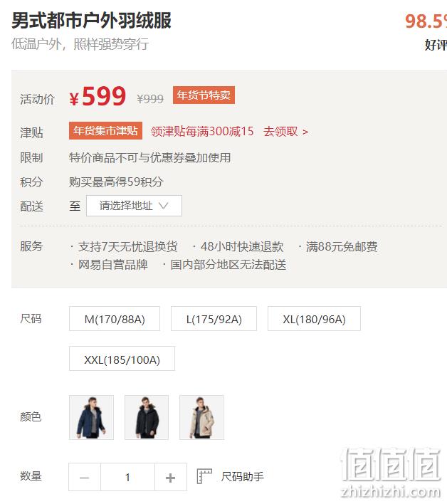447x504 pixels.
Task: Open the 尺码助手 size helper text
Action: click(242, 476)
